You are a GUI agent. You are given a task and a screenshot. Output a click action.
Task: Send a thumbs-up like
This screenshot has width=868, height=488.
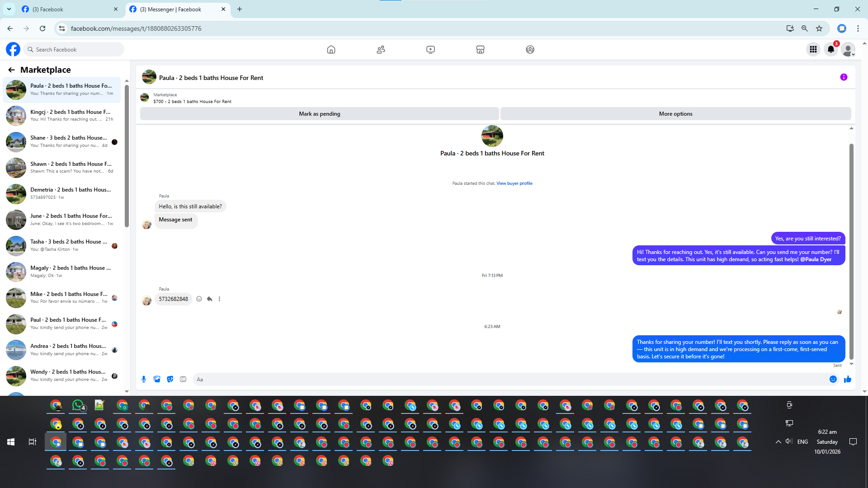[848, 380]
